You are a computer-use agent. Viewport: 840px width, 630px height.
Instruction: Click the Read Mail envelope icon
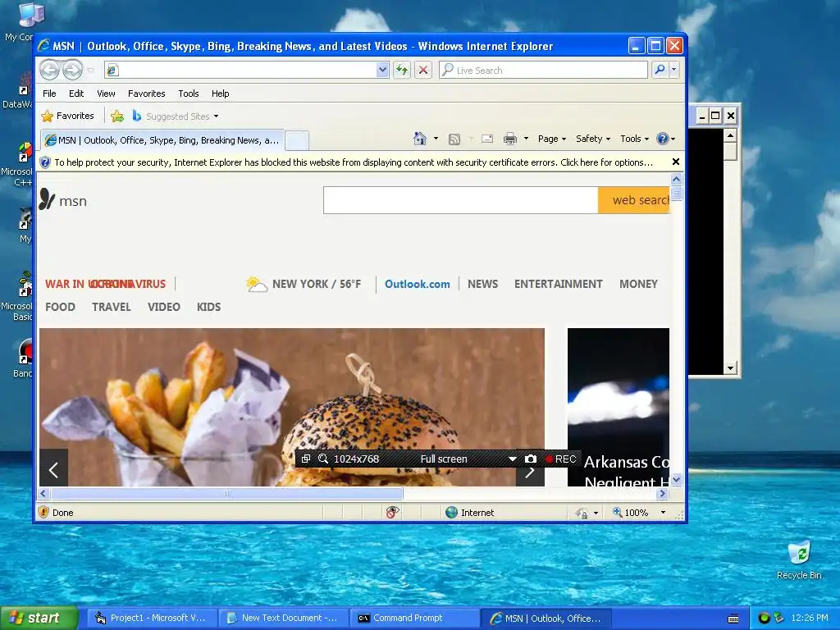click(487, 139)
